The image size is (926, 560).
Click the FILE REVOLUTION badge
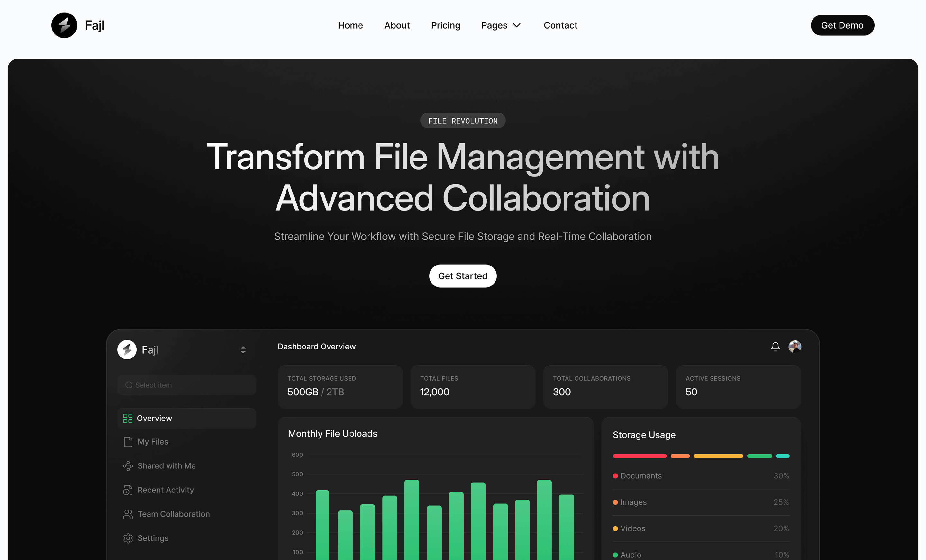pos(463,121)
